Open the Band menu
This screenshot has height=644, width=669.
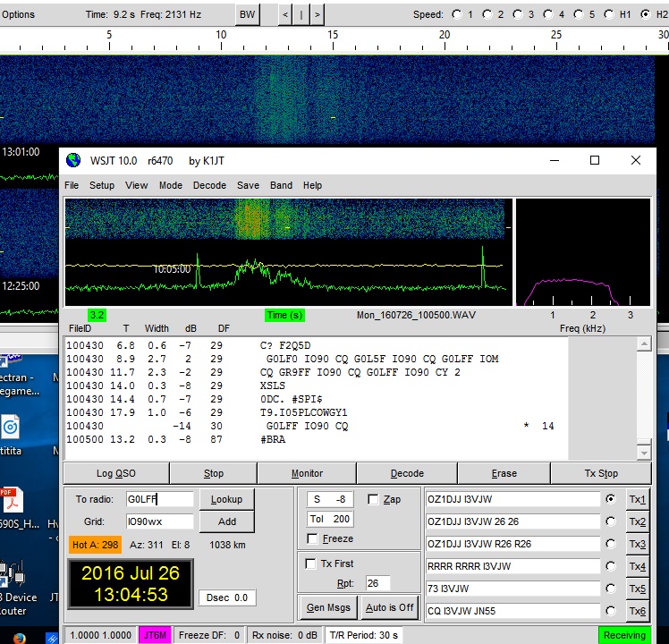tap(281, 185)
